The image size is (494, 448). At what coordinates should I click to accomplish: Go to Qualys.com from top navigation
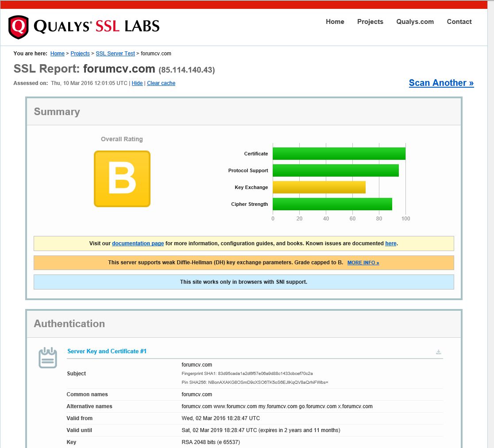pos(415,22)
